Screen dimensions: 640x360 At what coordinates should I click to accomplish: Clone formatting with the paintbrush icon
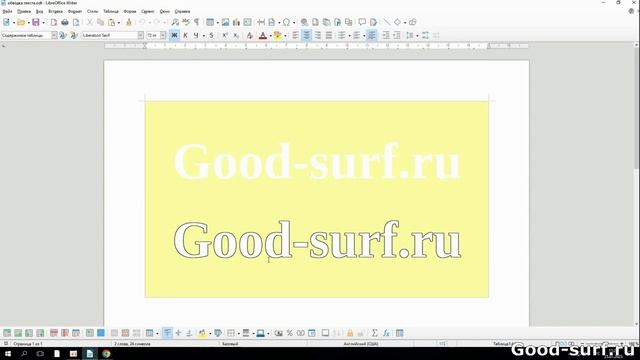tap(129, 22)
